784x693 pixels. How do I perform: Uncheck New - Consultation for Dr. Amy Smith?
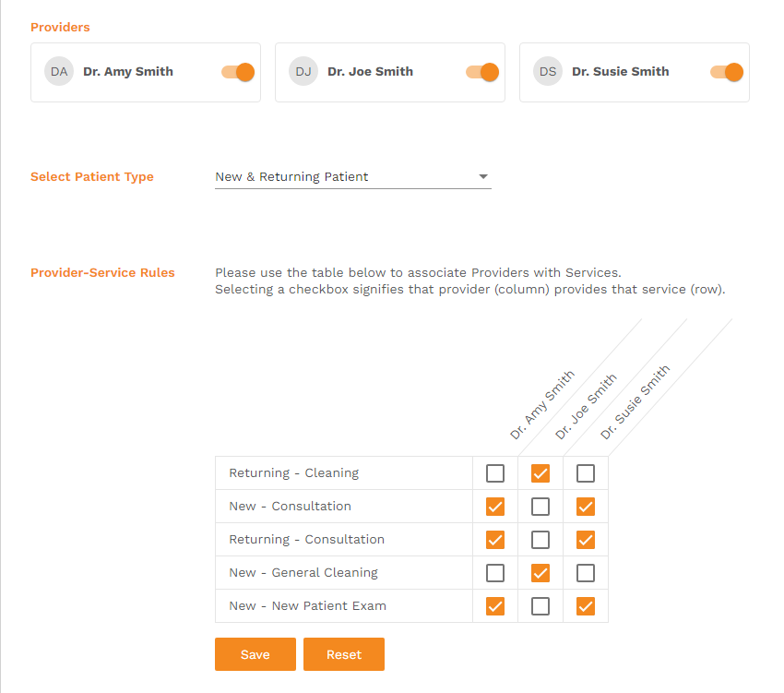[495, 507]
